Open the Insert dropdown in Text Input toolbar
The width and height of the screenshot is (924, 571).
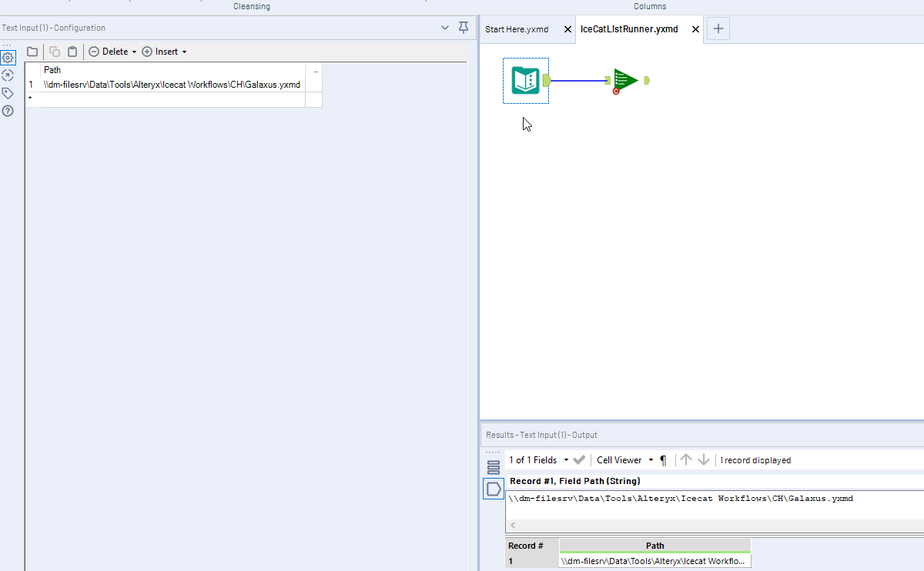click(x=164, y=51)
